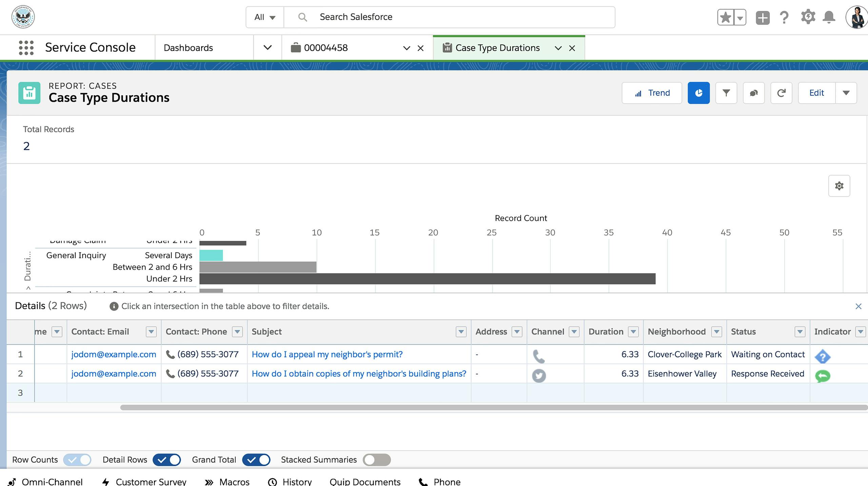Toggle the chart view button

(x=698, y=93)
